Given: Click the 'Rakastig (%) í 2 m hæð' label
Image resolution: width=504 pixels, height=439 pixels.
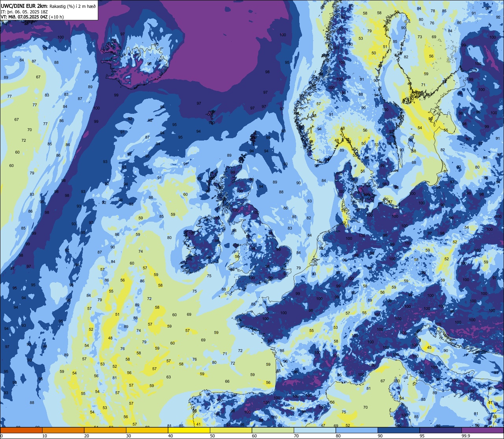Looking at the screenshot, I should click(x=72, y=6).
